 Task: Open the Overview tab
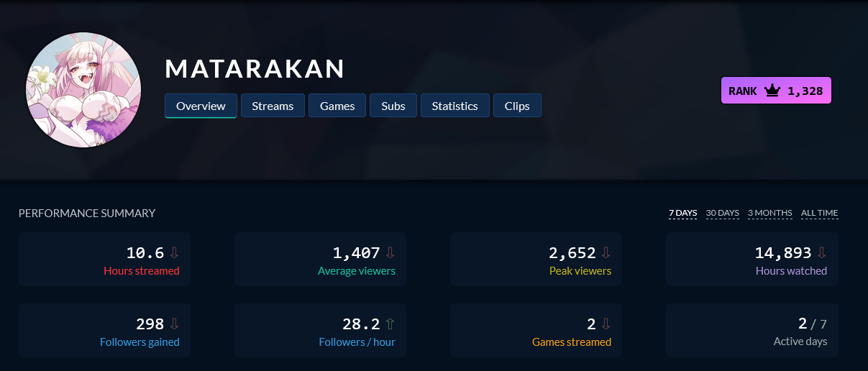tap(201, 106)
